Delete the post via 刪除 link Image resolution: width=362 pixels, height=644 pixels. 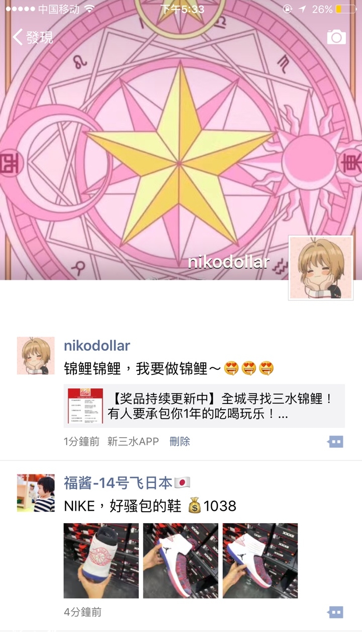tap(179, 442)
